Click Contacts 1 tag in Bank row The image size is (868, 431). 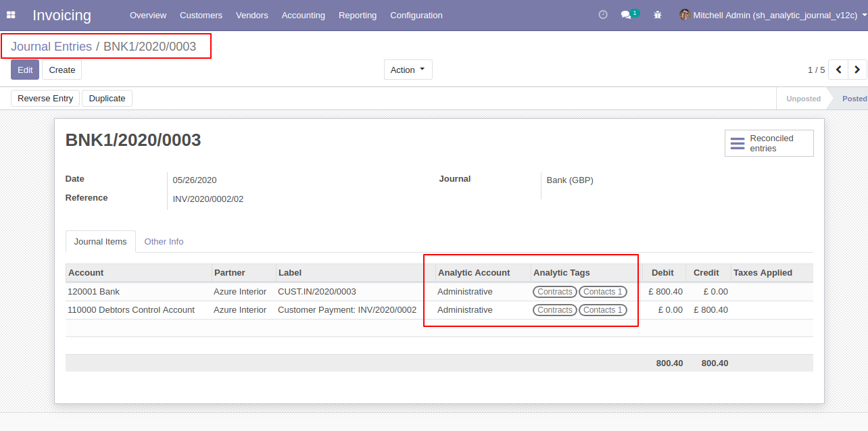603,292
